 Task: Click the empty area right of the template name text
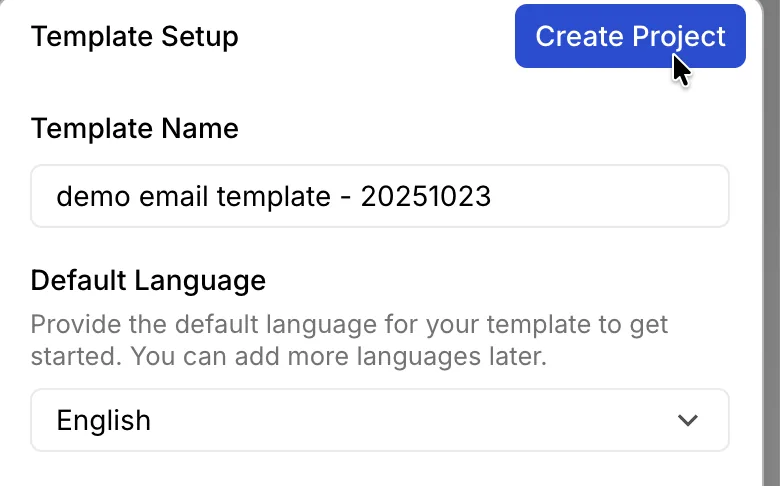(x=609, y=196)
